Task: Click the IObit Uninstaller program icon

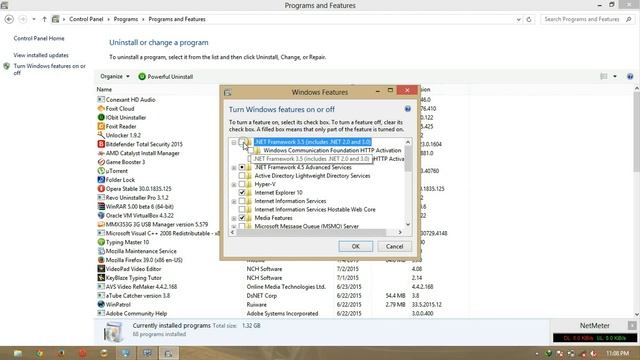Action: (101, 118)
